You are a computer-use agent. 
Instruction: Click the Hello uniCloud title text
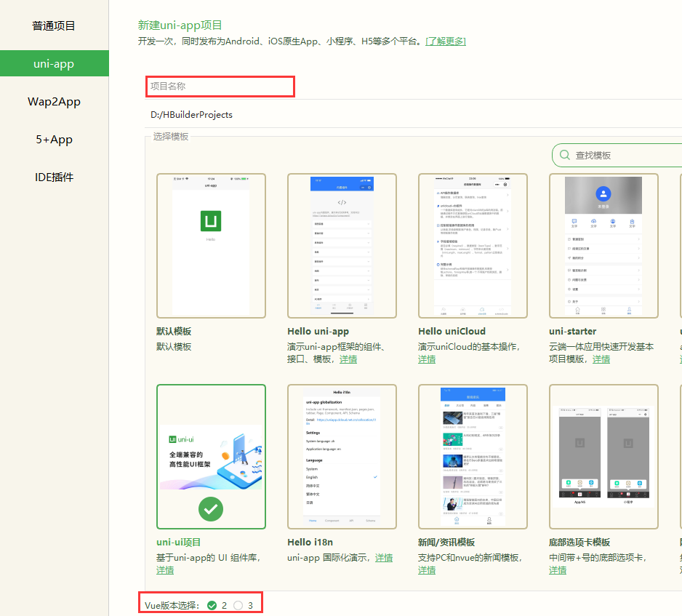pyautogui.click(x=452, y=332)
